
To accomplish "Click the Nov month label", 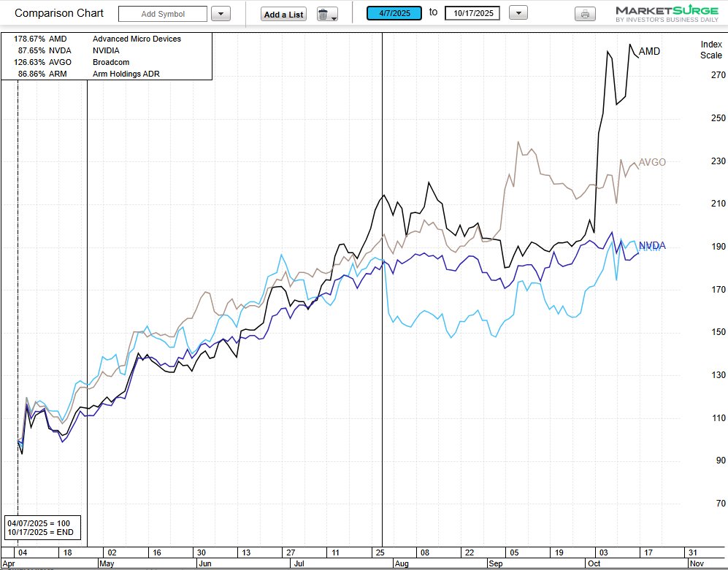I will coord(697,563).
